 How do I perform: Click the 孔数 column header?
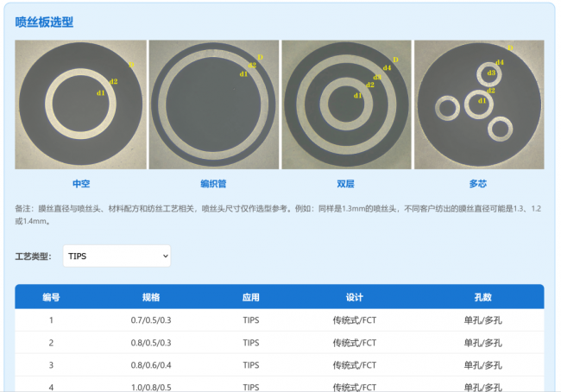point(482,297)
